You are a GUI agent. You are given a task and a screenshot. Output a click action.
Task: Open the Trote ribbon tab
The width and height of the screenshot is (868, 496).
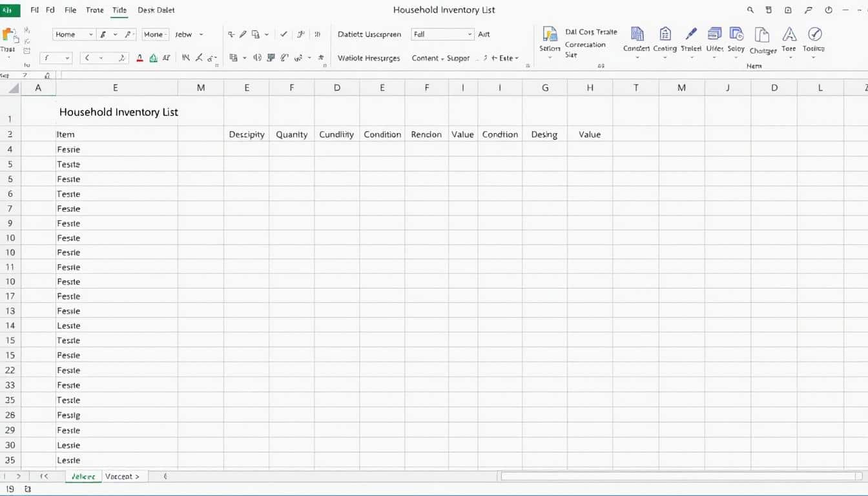point(94,10)
